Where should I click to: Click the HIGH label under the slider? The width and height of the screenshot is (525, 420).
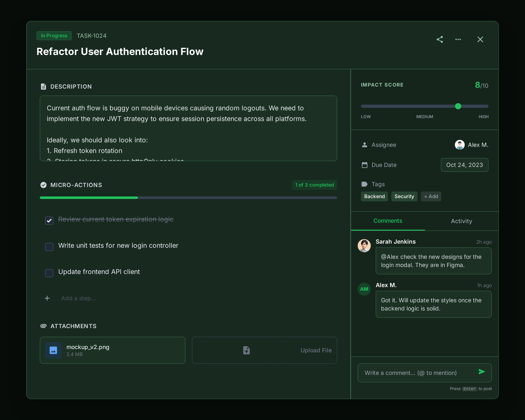point(483,117)
